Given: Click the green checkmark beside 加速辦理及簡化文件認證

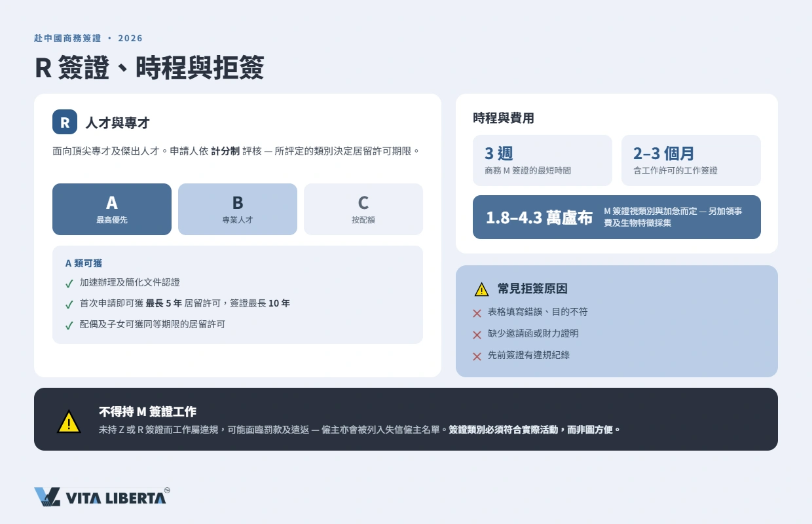Looking at the screenshot, I should (69, 284).
